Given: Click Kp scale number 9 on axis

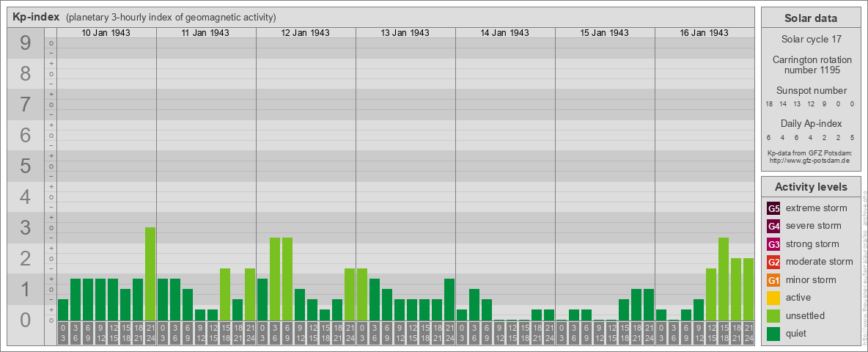Looking at the screenshot, I should [x=25, y=43].
